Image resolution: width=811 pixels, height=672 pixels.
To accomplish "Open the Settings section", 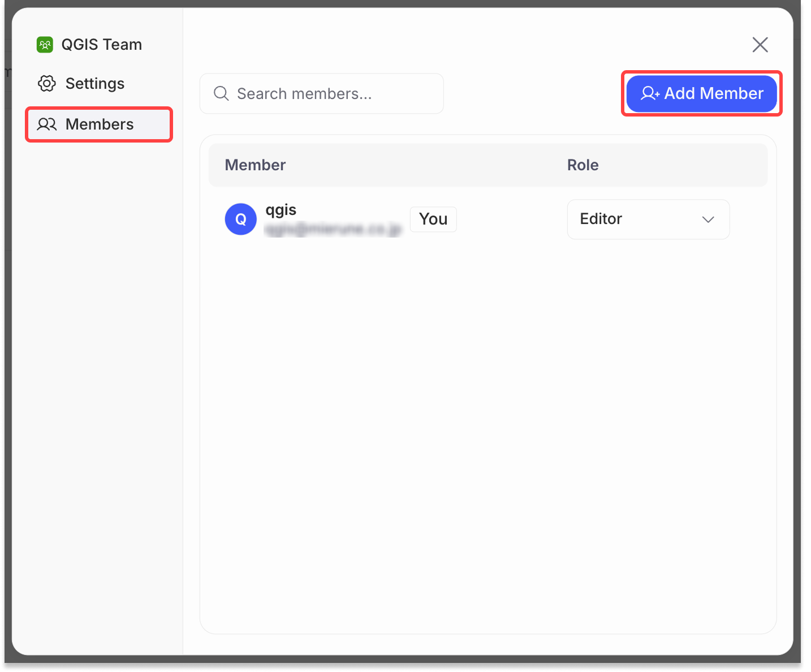I will [x=94, y=83].
